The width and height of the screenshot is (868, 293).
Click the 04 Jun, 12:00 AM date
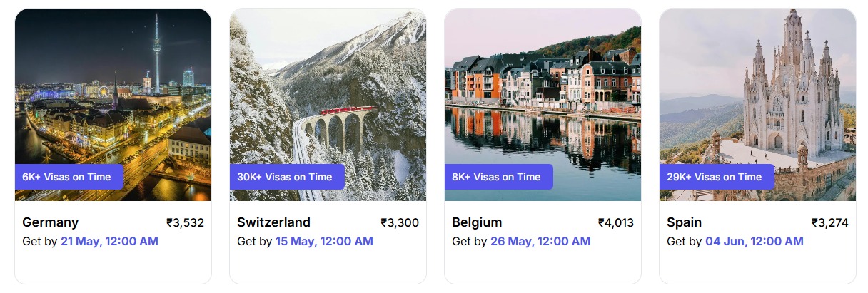coord(755,242)
